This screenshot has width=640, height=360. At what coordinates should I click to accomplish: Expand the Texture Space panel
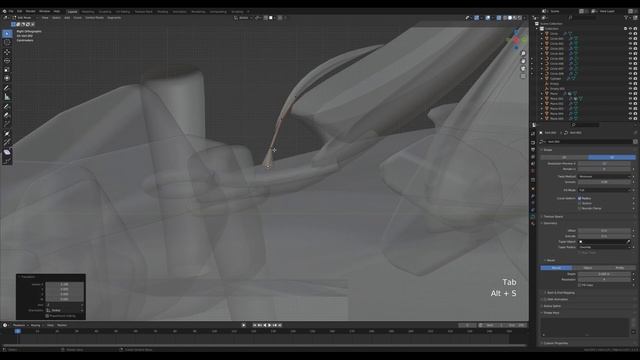(x=553, y=217)
